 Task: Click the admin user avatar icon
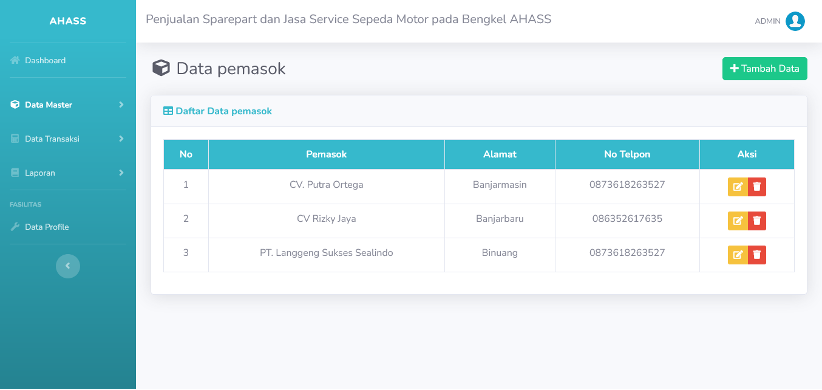point(795,21)
